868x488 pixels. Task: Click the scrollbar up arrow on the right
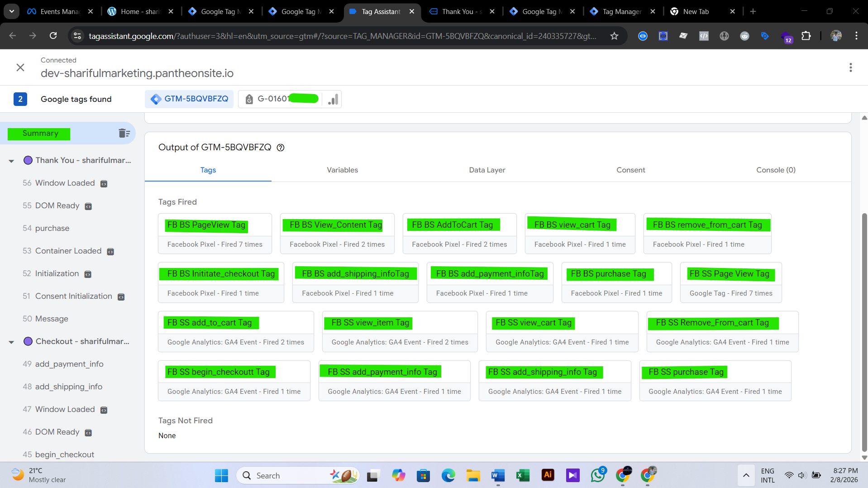point(863,118)
